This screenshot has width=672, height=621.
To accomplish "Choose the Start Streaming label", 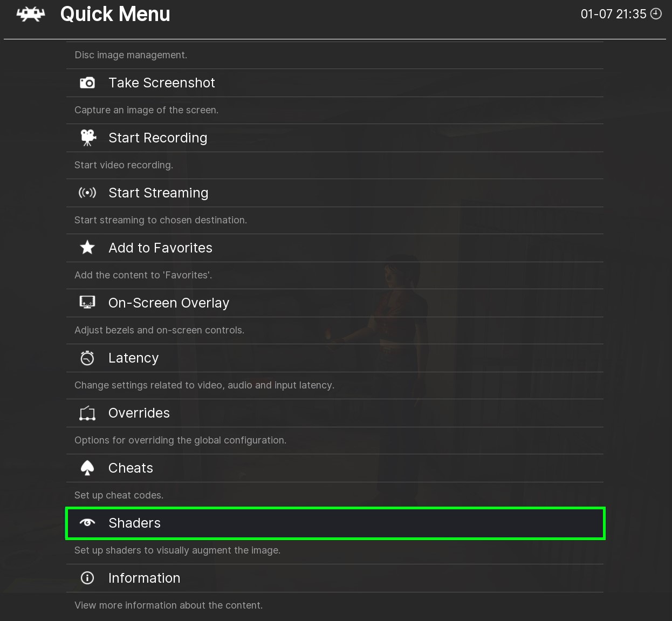I will click(158, 193).
